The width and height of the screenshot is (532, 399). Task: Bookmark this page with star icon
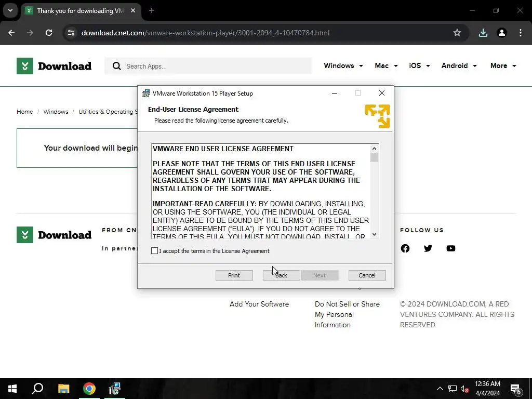click(457, 33)
